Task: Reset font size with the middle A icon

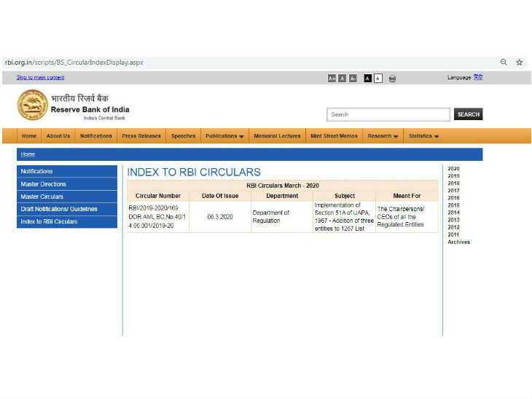Action: click(343, 79)
